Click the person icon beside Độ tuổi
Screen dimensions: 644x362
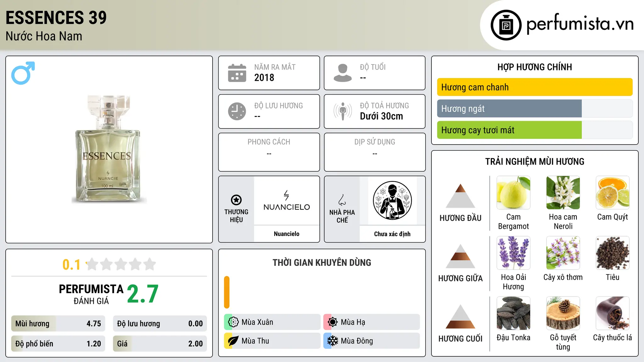point(342,73)
